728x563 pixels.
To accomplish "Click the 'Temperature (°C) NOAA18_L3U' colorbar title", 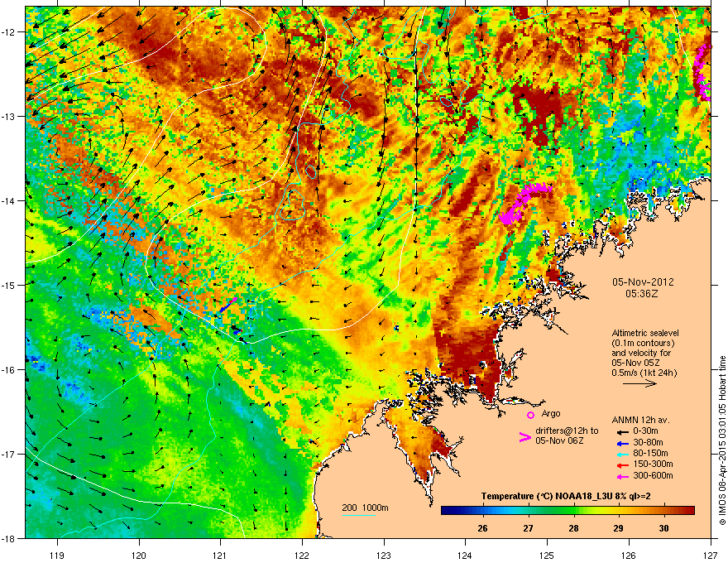I will [547, 497].
